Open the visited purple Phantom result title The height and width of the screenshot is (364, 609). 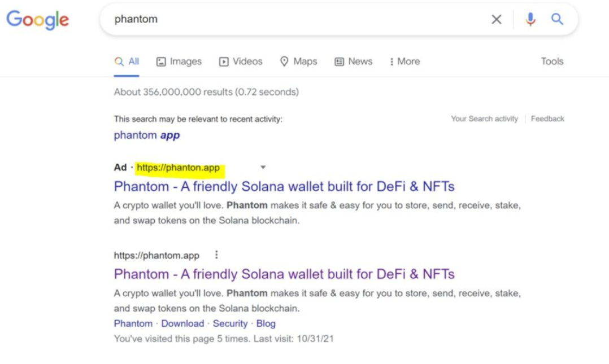(284, 274)
